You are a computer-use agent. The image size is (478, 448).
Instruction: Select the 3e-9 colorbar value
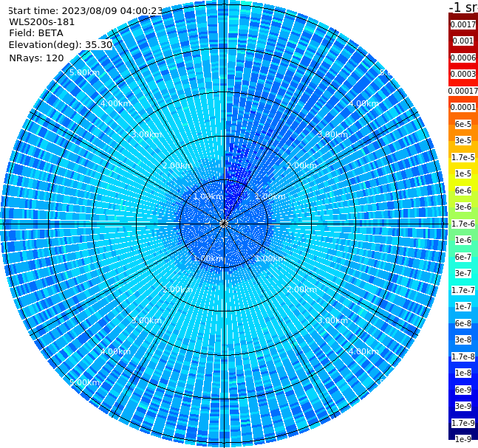(463, 406)
